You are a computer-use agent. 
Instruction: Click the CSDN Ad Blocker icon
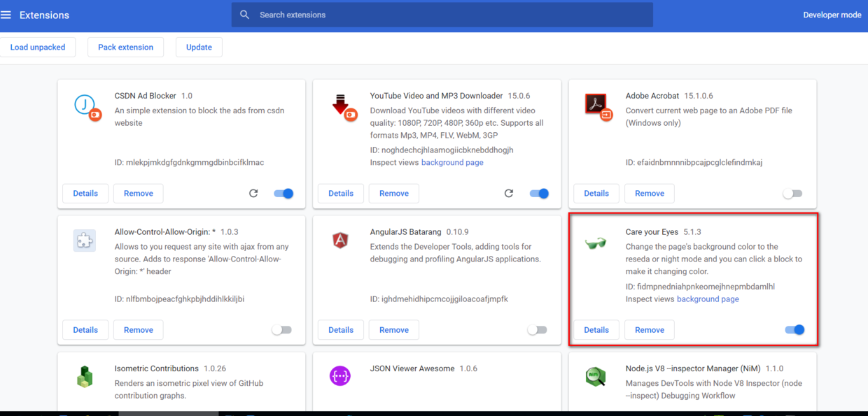[x=86, y=107]
